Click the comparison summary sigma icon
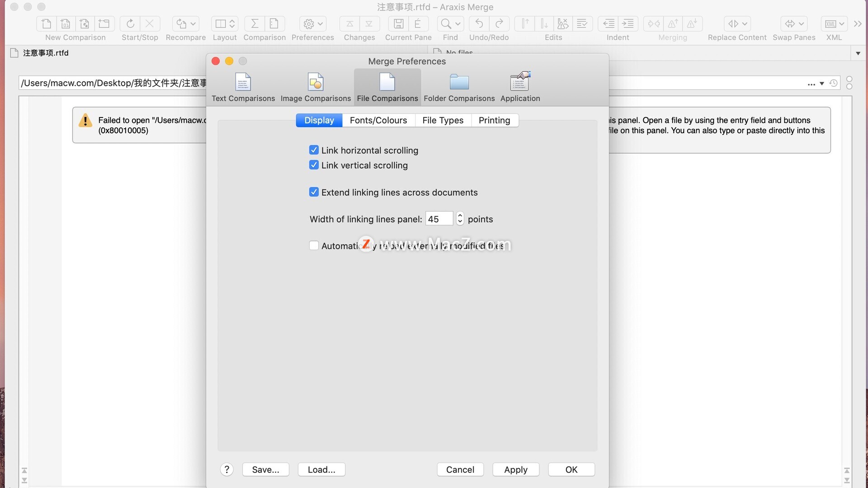 tap(255, 23)
